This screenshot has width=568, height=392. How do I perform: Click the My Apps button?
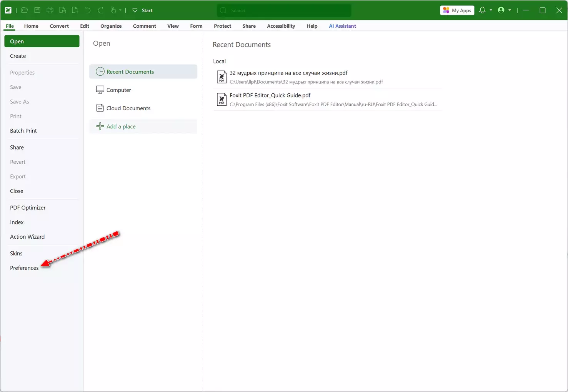pyautogui.click(x=457, y=10)
